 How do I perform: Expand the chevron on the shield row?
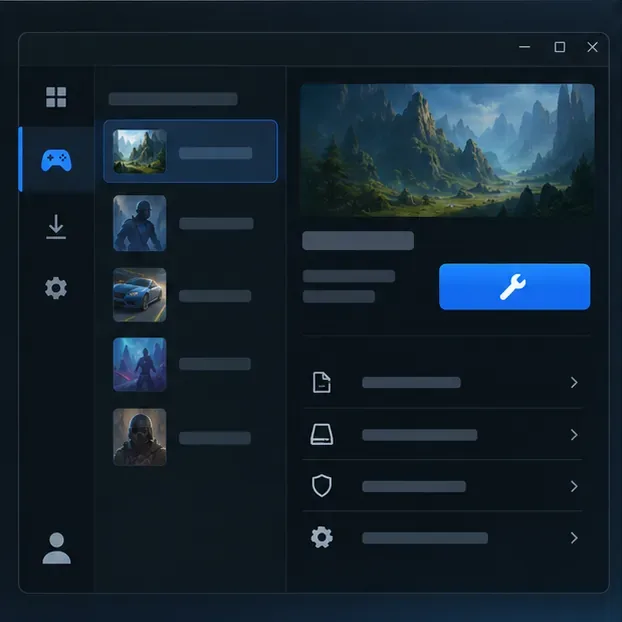pyautogui.click(x=574, y=486)
